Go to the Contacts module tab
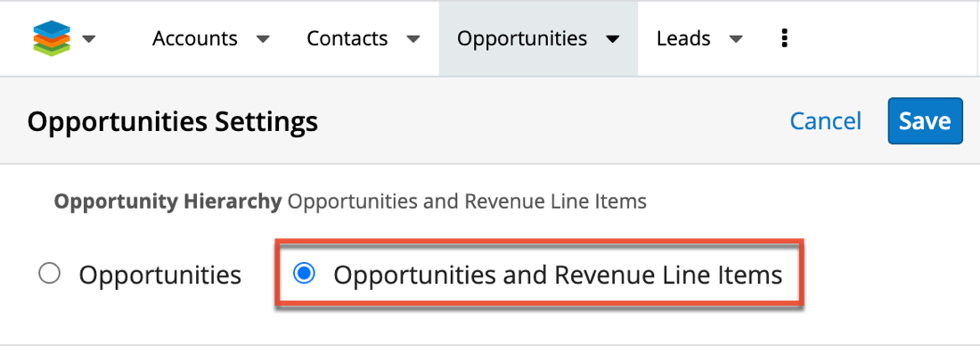980x346 pixels. [347, 39]
